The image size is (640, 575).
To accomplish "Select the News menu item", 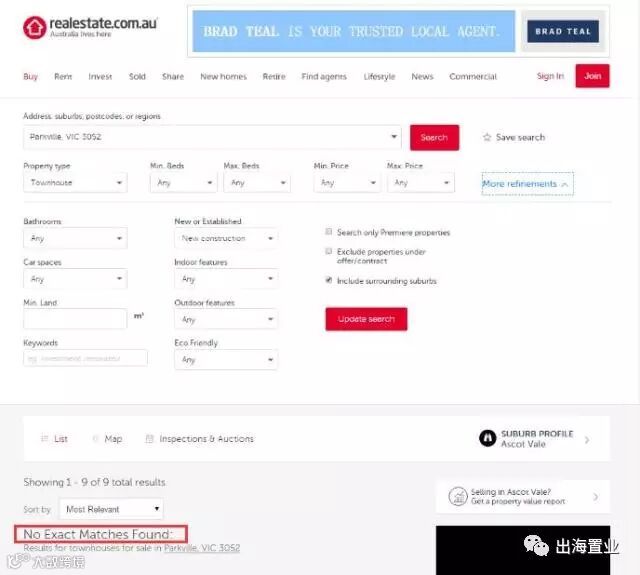I will pyautogui.click(x=422, y=76).
